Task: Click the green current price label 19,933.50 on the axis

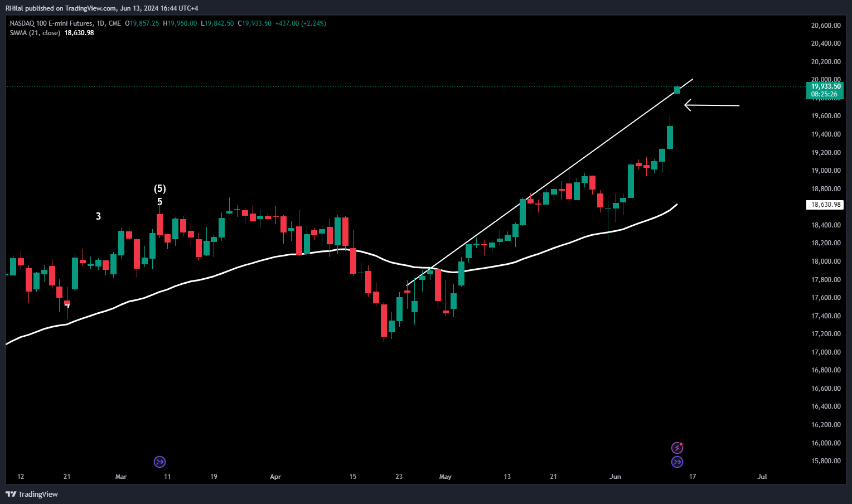Action: pyautogui.click(x=825, y=86)
